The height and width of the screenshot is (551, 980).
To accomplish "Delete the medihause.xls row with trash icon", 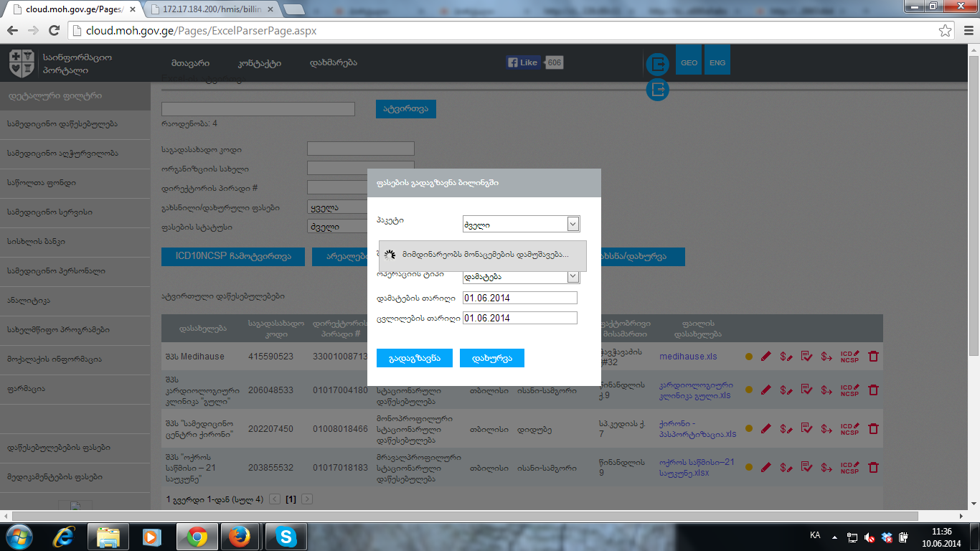I will click(873, 357).
